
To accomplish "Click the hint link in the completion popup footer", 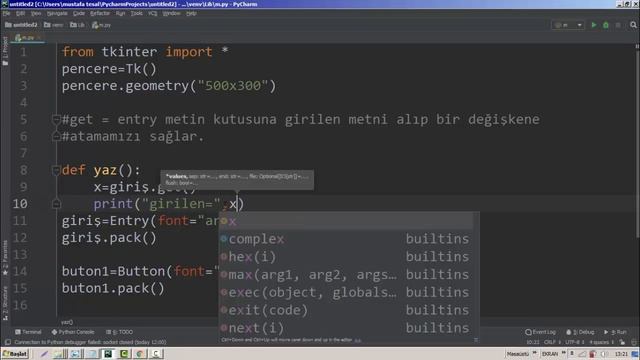I will [358, 340].
